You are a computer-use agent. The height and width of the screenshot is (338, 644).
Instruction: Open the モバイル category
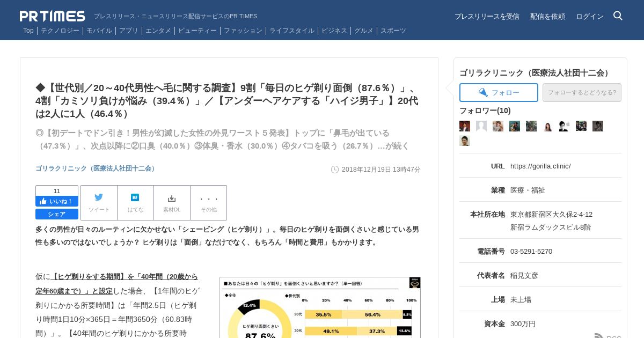[x=99, y=31]
